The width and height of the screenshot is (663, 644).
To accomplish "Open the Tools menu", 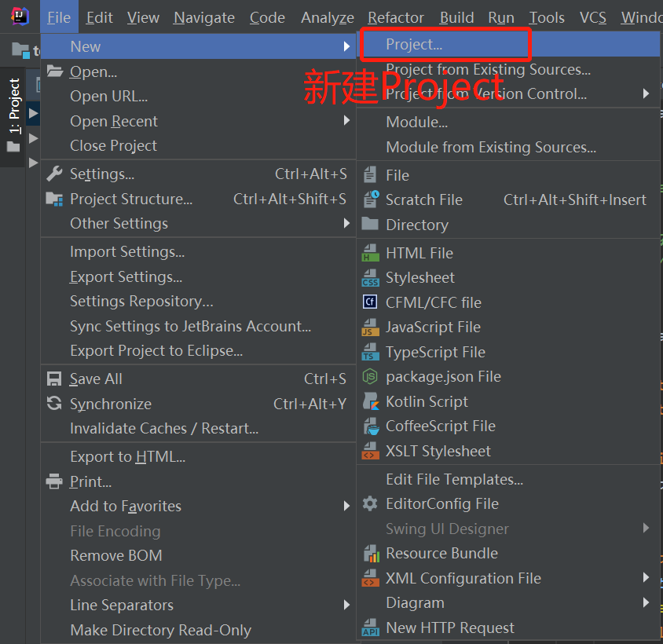I will [x=547, y=17].
